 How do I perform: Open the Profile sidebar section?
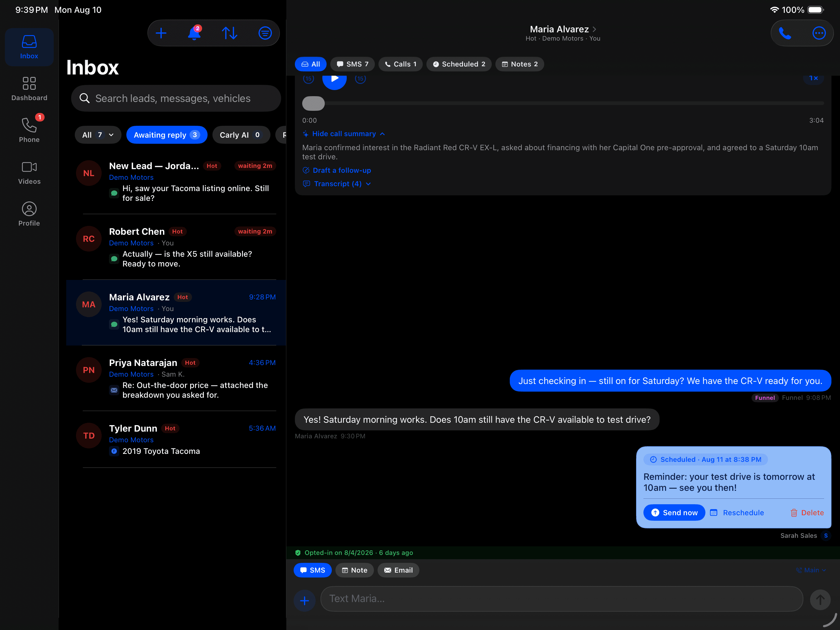click(29, 214)
